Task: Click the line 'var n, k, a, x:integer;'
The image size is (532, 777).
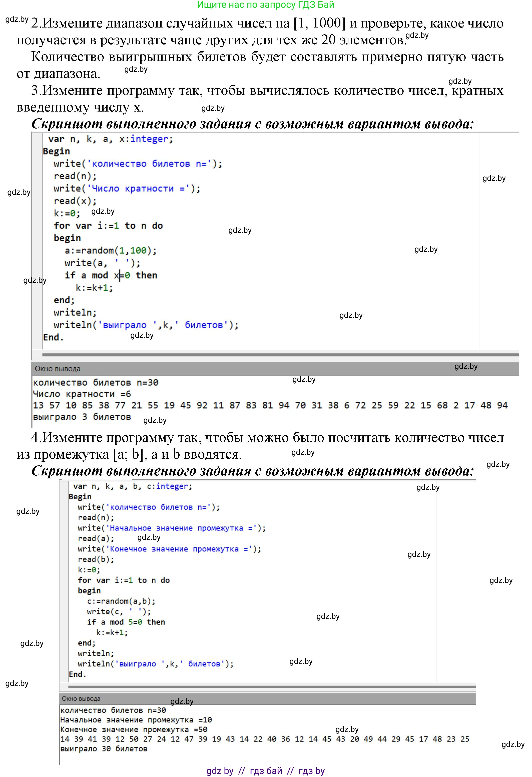Action: [x=110, y=139]
